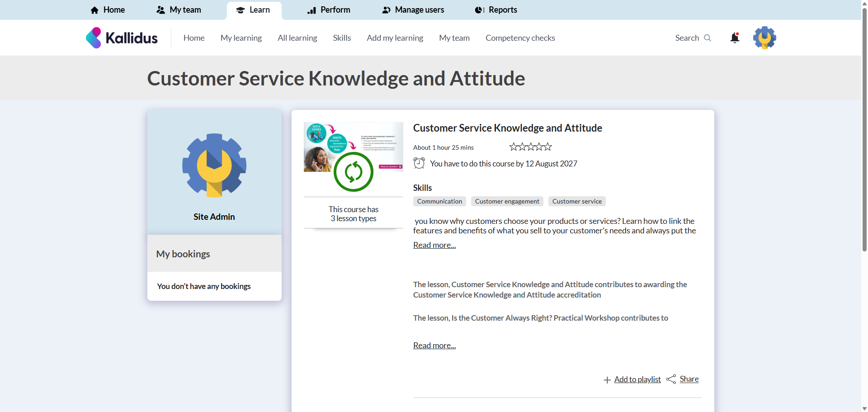Image resolution: width=868 pixels, height=412 pixels.
Task: Click the notification bell icon
Action: (735, 38)
